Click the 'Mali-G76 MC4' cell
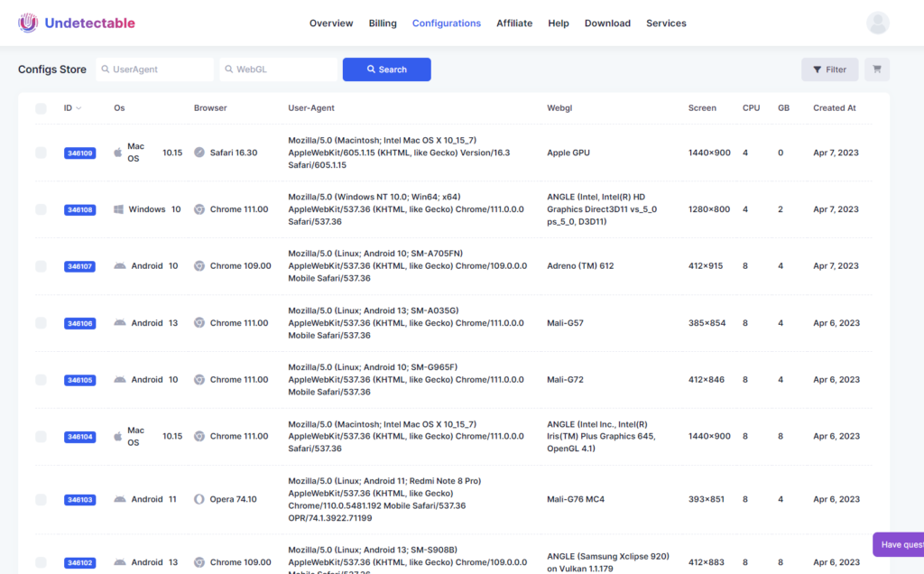 click(x=575, y=499)
